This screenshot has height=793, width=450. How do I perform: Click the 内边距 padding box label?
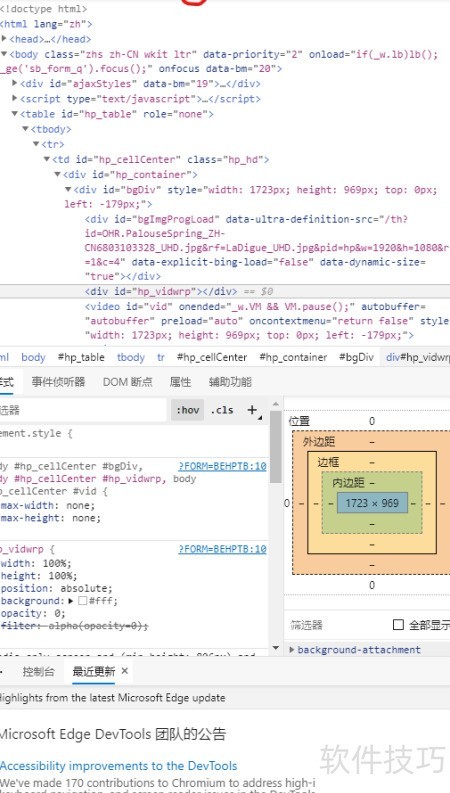coord(348,482)
